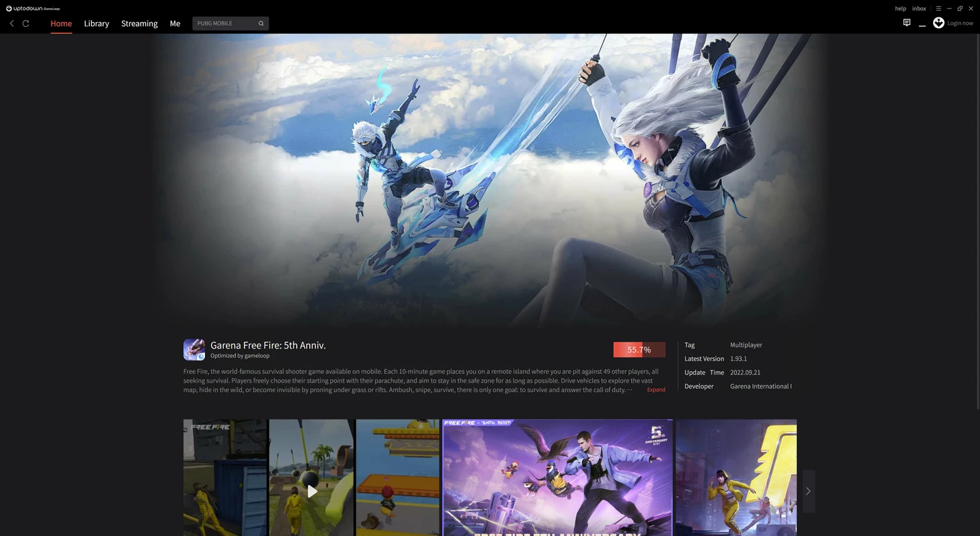
Task: Go back with the left arrow icon
Action: [x=11, y=23]
